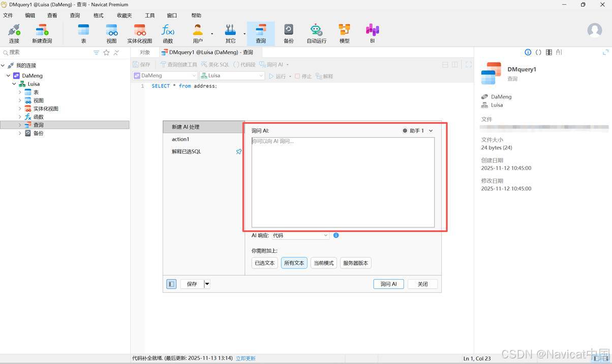The image size is (612, 364).
Task: Click the 关闭 close button in dialog
Action: [x=423, y=284]
